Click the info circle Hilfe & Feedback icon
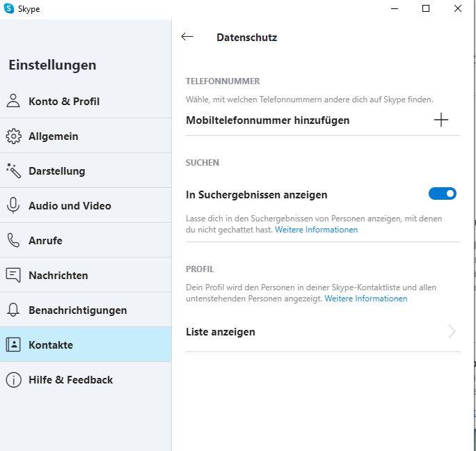 tap(13, 379)
